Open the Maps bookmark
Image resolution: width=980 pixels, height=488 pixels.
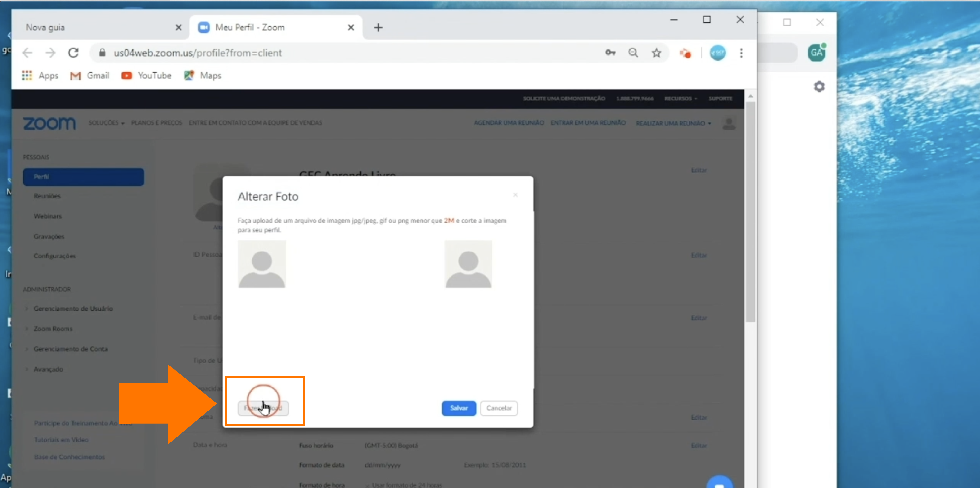[203, 76]
